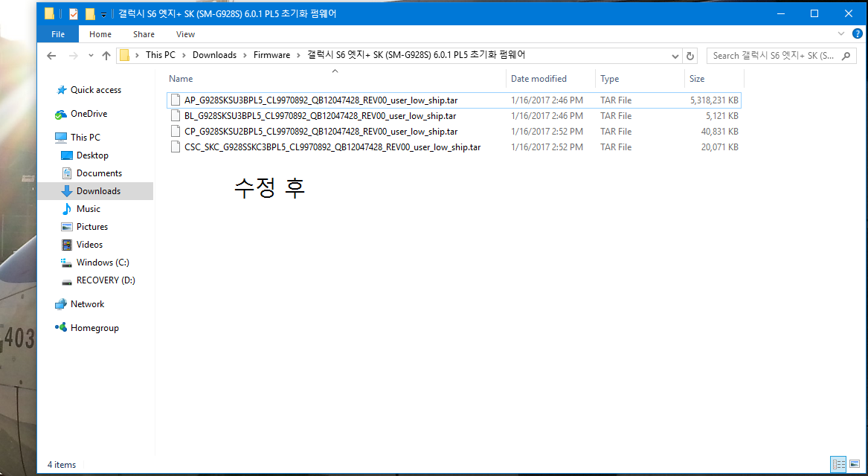Click the search box for this folder
Viewport: 868px width, 476px height.
[774, 56]
